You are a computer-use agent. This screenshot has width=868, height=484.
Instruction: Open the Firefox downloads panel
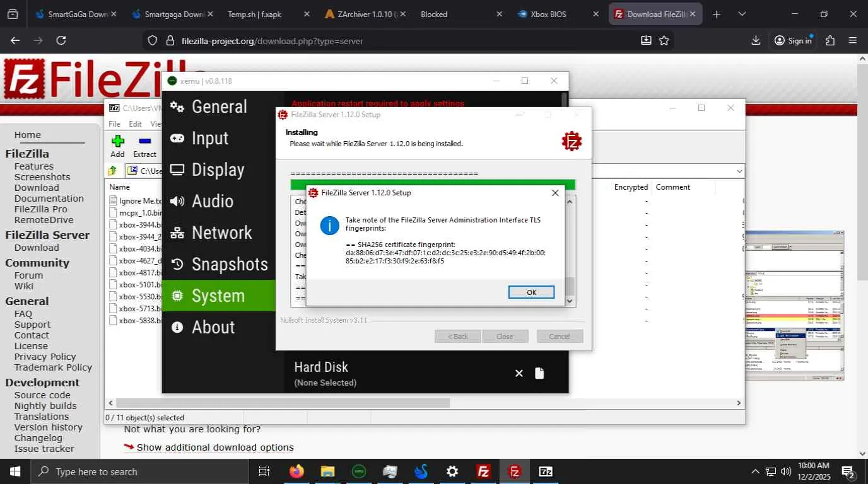pos(756,40)
